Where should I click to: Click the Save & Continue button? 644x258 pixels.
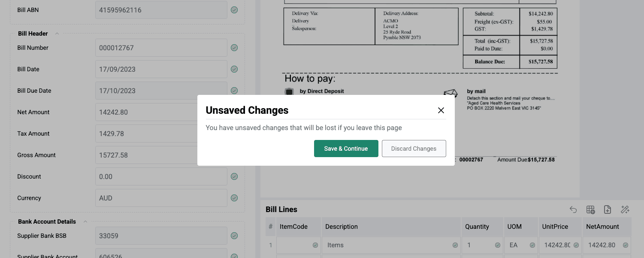[346, 149]
